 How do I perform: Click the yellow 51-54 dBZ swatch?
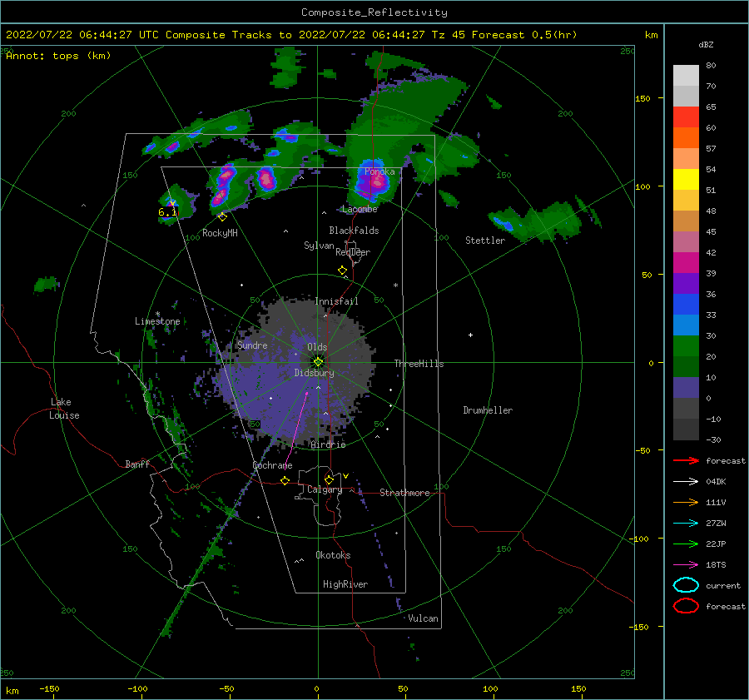(x=686, y=179)
